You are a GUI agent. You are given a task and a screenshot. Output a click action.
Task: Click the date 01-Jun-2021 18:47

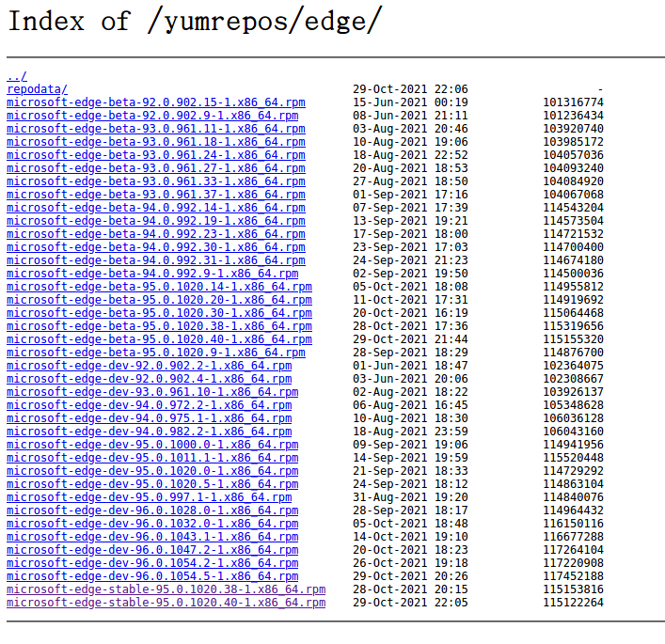click(x=410, y=366)
